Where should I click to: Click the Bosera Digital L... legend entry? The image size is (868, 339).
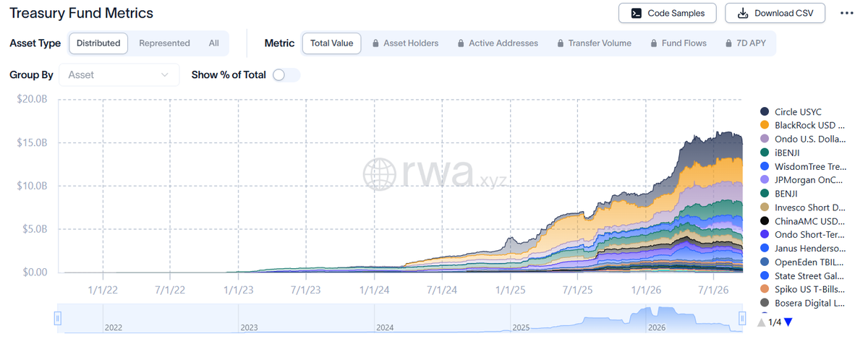(x=803, y=302)
